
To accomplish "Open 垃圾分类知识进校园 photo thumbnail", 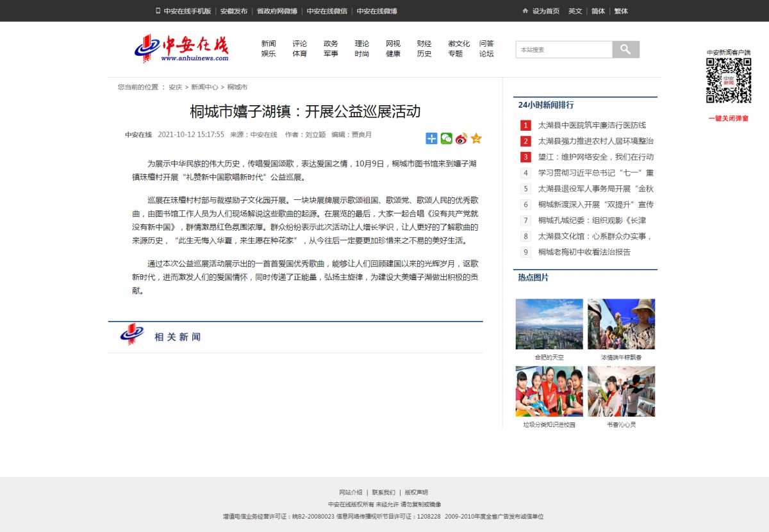I will coord(549,391).
